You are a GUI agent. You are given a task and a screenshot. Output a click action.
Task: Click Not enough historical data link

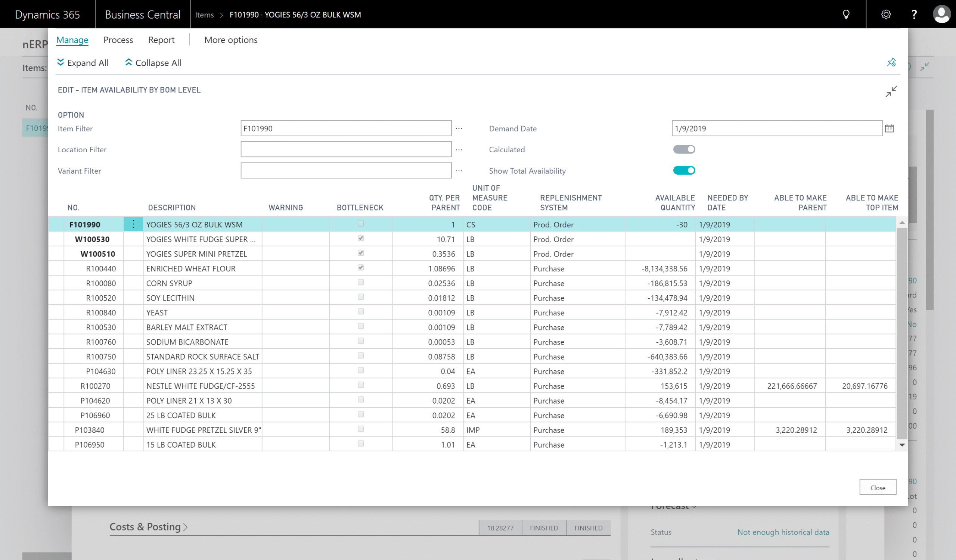coord(783,532)
